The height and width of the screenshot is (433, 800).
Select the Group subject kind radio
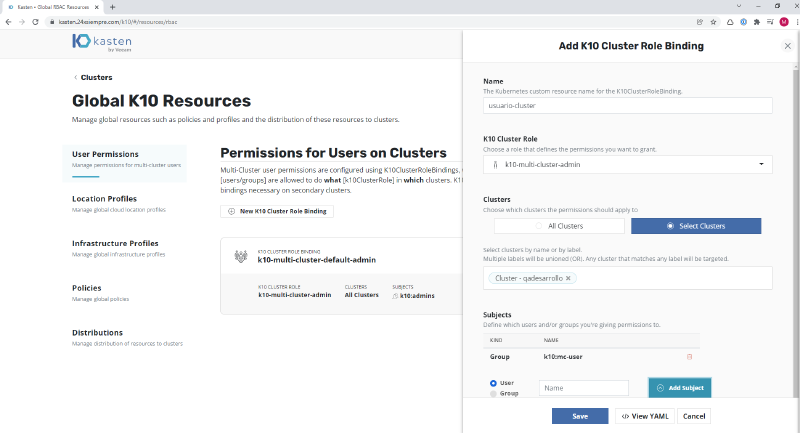click(493, 394)
